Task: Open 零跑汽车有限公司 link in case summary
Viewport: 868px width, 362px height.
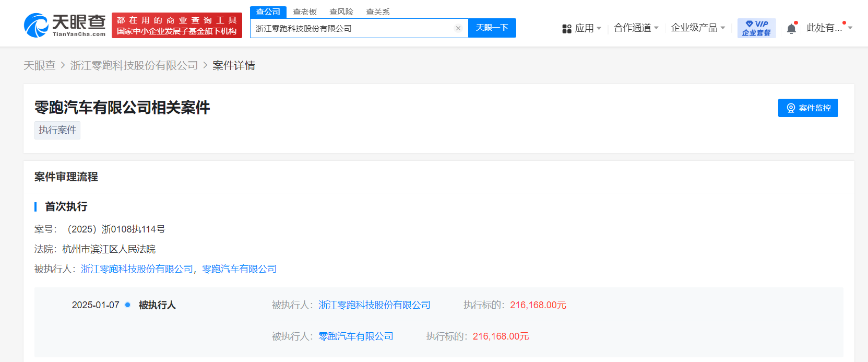Action: coord(239,269)
